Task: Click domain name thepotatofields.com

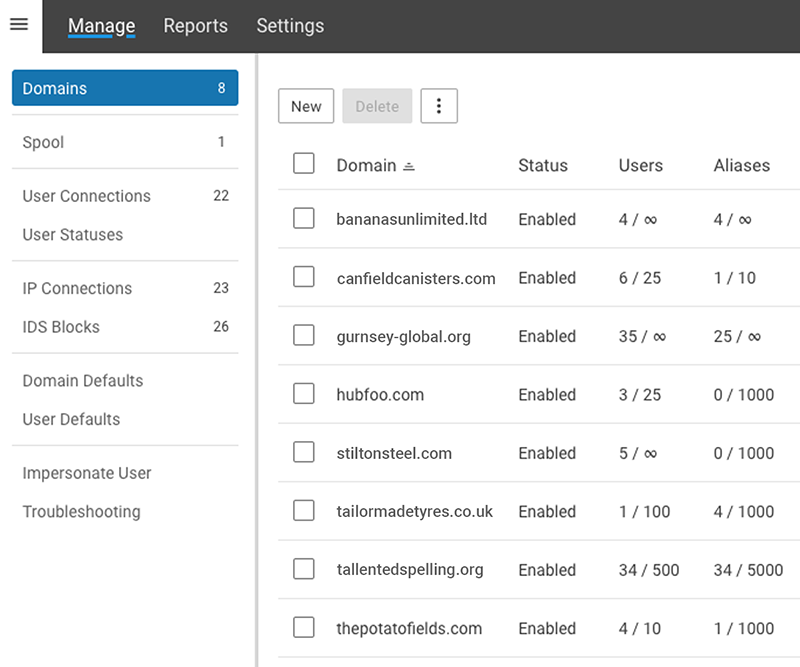Action: tap(409, 628)
